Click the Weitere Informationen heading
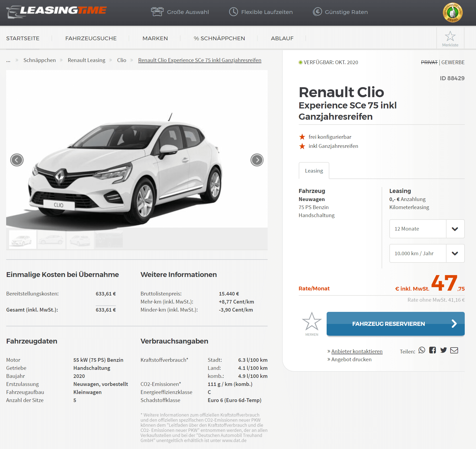The width and height of the screenshot is (476, 449). point(179,275)
